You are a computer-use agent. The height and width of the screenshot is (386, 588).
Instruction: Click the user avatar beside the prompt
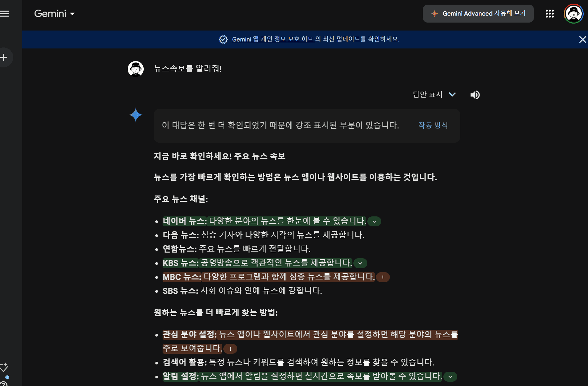pos(136,69)
